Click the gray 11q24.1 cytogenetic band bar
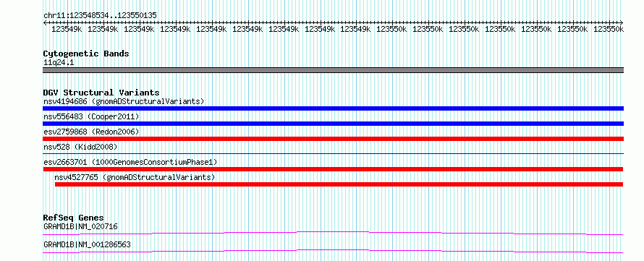Screen dimensions: 644x261 click(333, 70)
